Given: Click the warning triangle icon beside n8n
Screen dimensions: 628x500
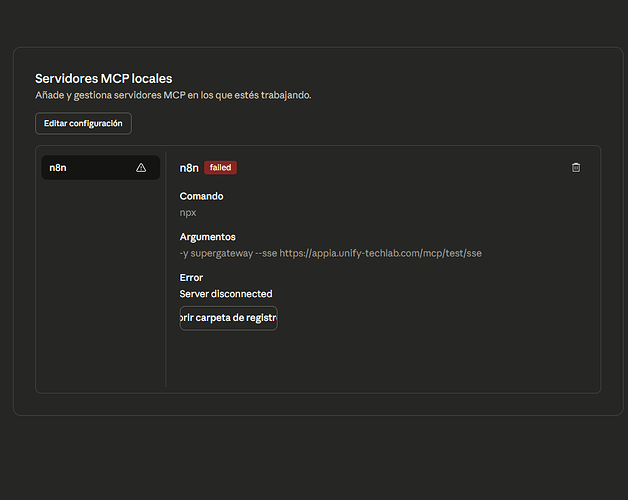Looking at the screenshot, I should 141,168.
